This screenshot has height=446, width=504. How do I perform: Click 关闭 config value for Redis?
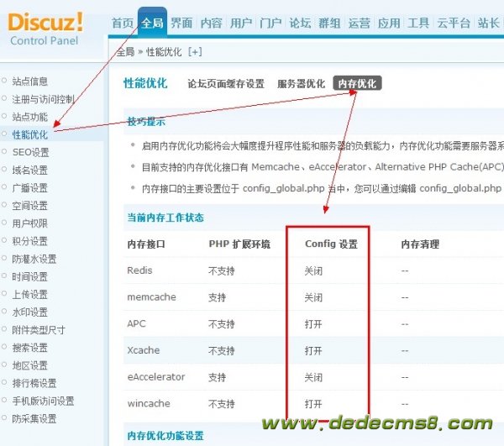[313, 271]
